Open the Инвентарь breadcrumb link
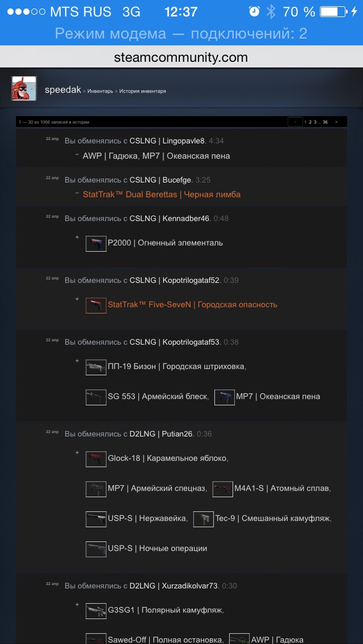Image resolution: width=363 pixels, height=644 pixels. (x=100, y=91)
